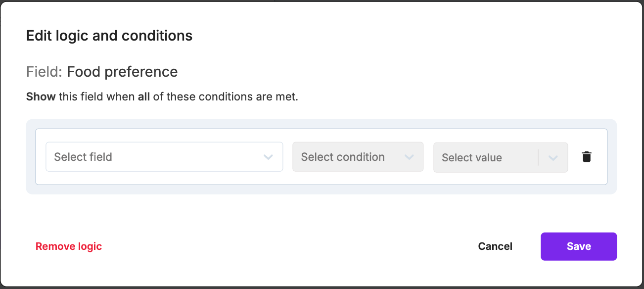
Task: Click the trash icon to delete condition
Action: [x=587, y=157]
